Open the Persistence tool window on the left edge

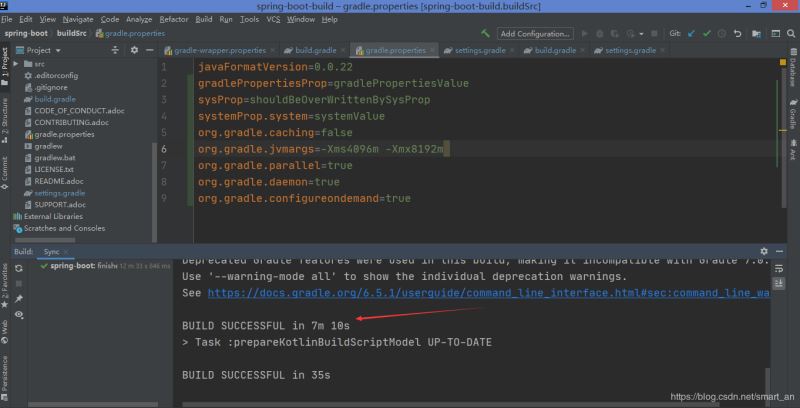[5, 378]
